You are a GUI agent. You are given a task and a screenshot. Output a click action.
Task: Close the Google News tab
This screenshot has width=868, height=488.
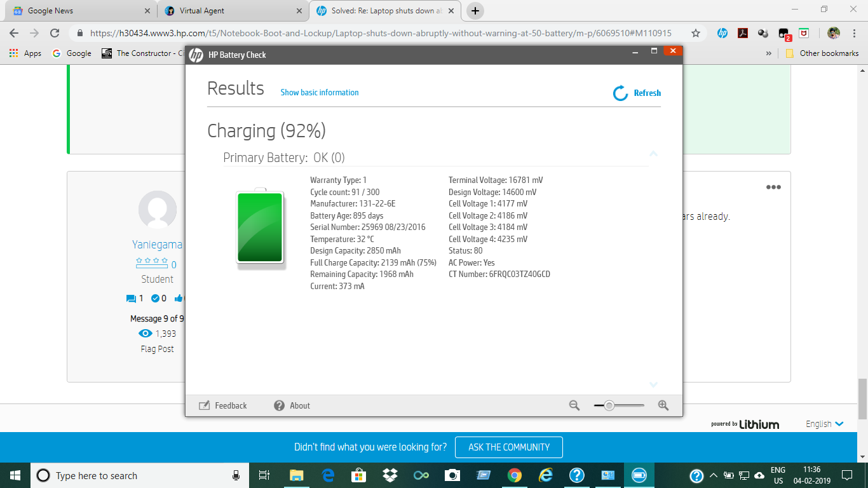147,11
